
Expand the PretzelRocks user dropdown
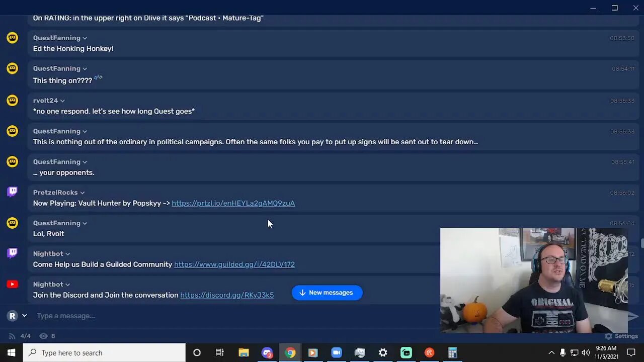[x=82, y=193]
